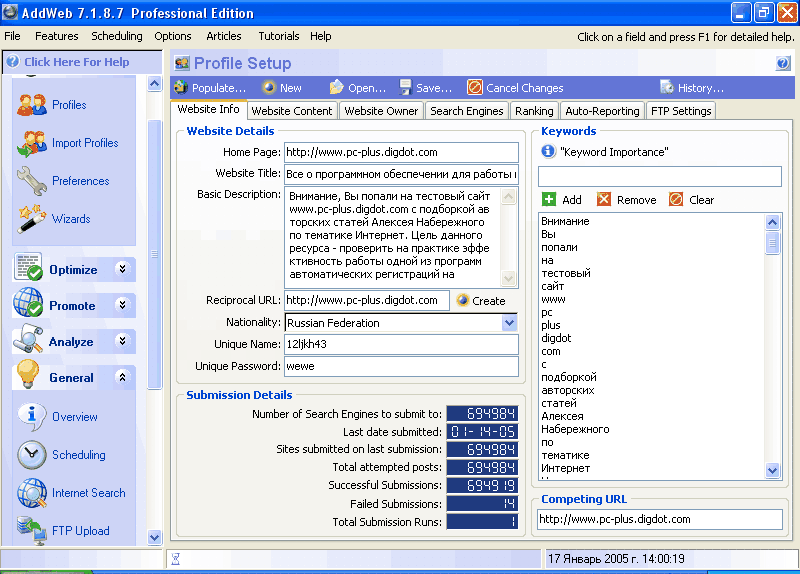Click the Save disk toolbar icon

406,88
